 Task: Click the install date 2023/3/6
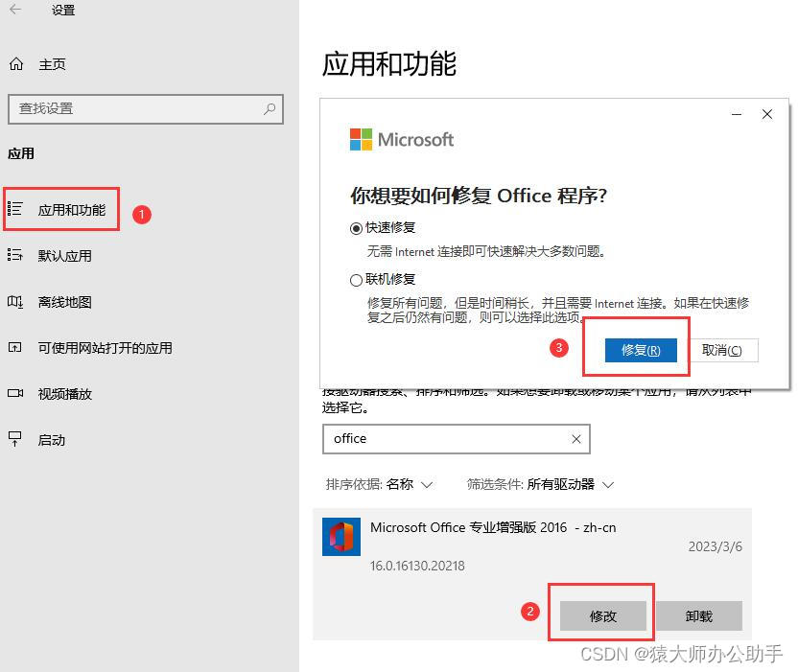(716, 546)
